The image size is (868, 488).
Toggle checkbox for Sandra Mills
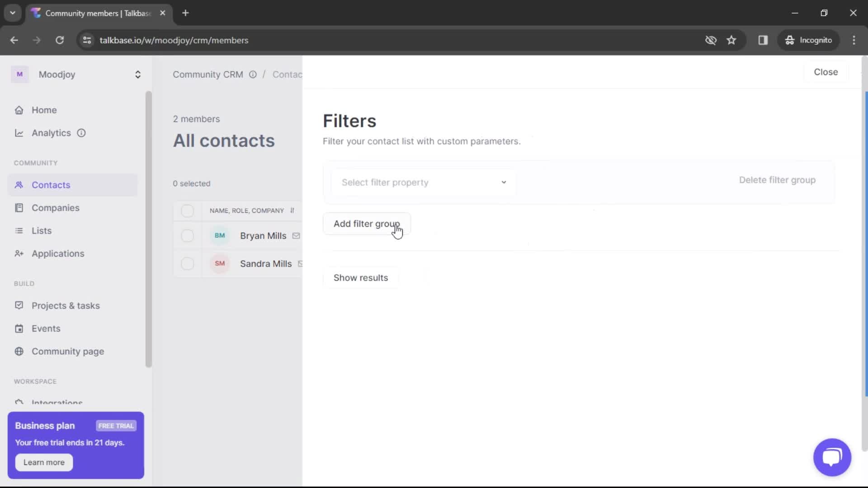point(187,263)
